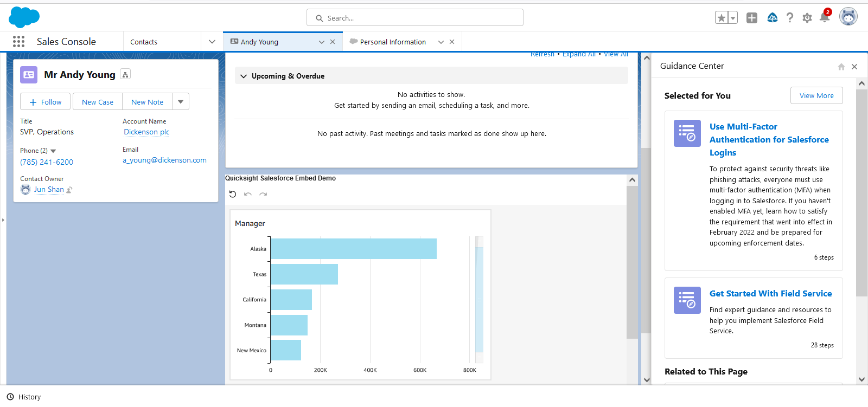Follow the Andy Young contact
The image size is (868, 407).
point(45,102)
